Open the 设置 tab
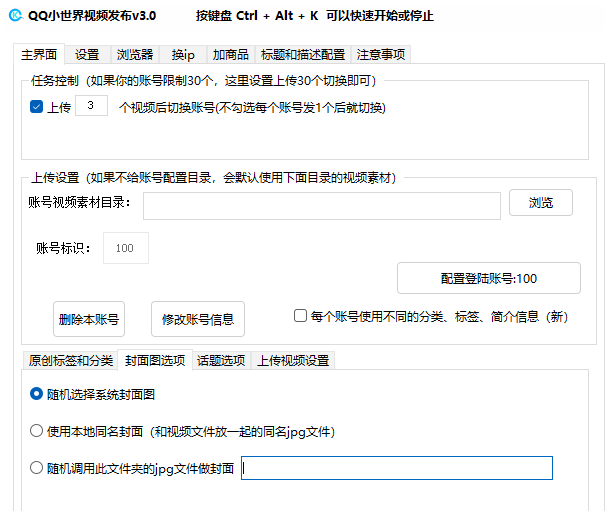The height and width of the screenshot is (511, 606). (87, 54)
